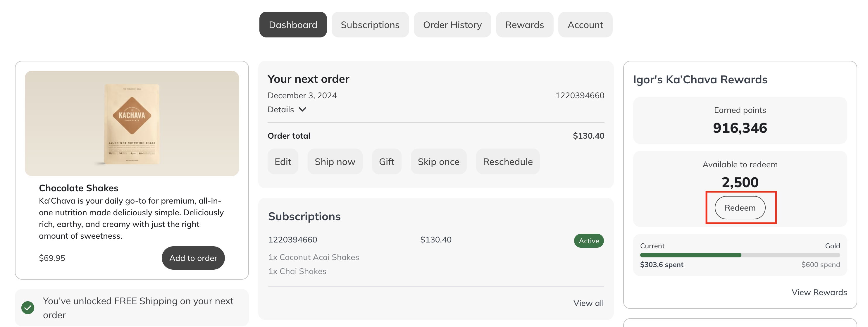The image size is (868, 327).
Task: Switch to the Subscriptions tab
Action: (x=370, y=25)
